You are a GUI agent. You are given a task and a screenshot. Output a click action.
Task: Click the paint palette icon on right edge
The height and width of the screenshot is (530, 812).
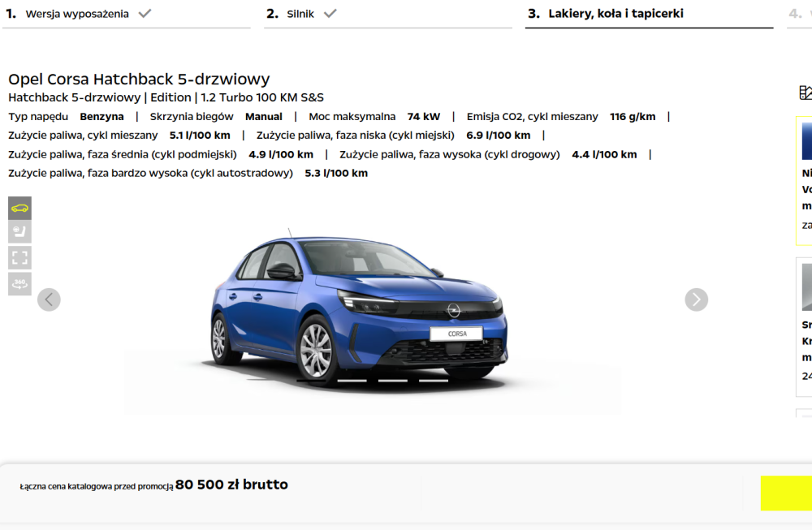pyautogui.click(x=806, y=93)
